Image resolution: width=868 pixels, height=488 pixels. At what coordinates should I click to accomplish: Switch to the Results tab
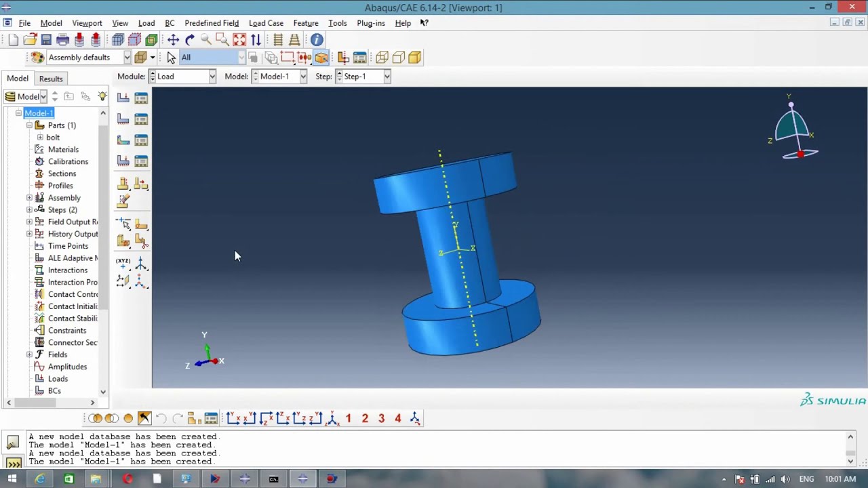[51, 79]
